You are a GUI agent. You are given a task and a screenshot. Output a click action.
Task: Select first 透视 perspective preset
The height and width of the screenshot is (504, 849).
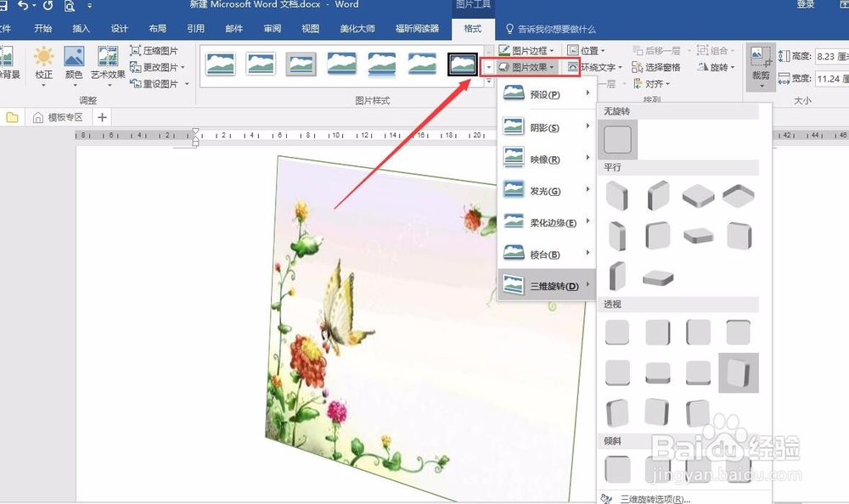(617, 332)
